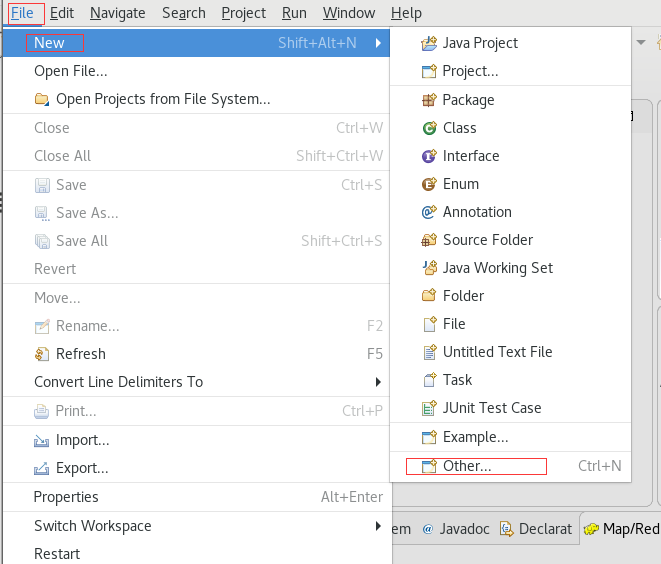661x564 pixels.
Task: Click the Export icon
Action: point(41,468)
